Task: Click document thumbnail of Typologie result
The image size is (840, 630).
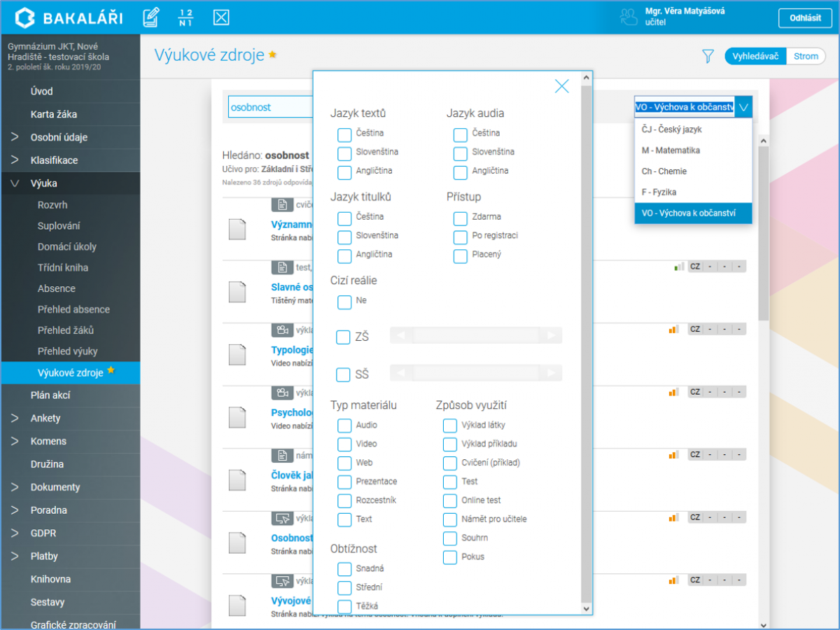Action: (x=238, y=353)
